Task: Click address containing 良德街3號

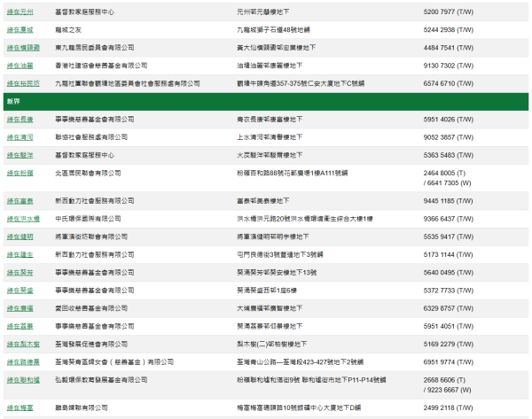Action: (280, 255)
